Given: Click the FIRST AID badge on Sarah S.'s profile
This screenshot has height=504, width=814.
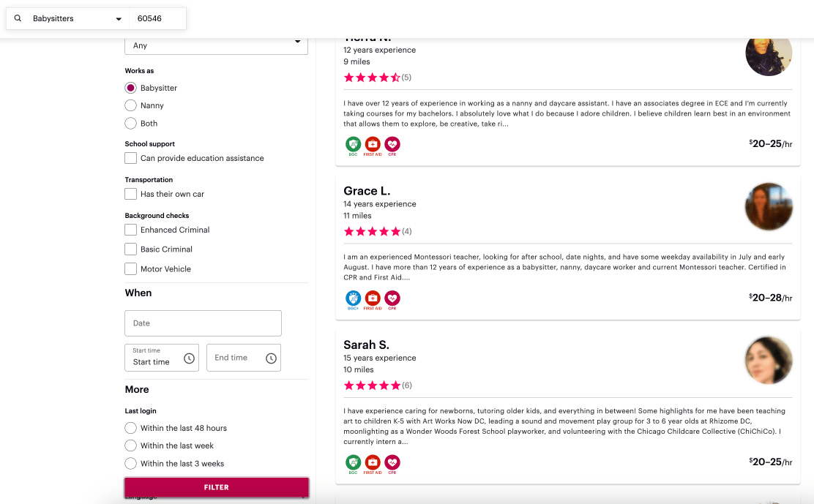Looking at the screenshot, I should 373,463.
